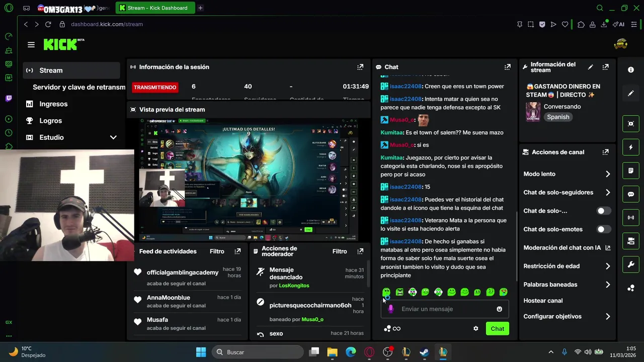Click the screenshot icon in right sidebar
The image size is (644, 362).
pos(631,124)
